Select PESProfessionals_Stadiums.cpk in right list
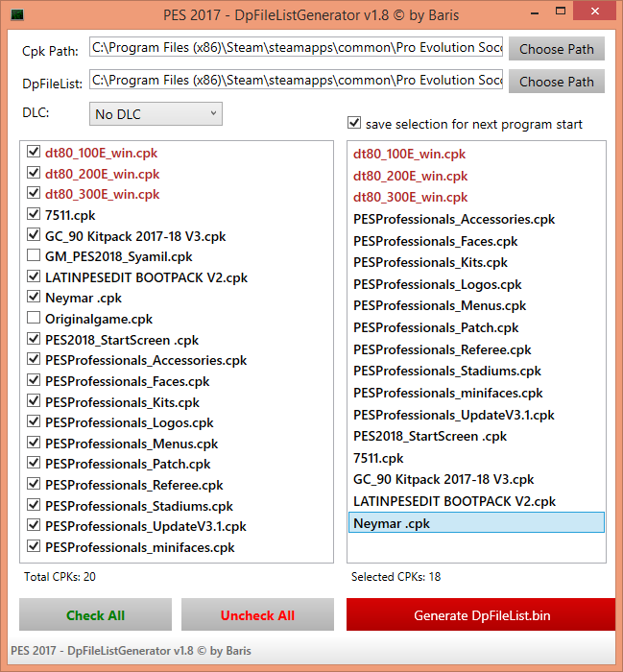This screenshot has width=623, height=672. [476, 371]
